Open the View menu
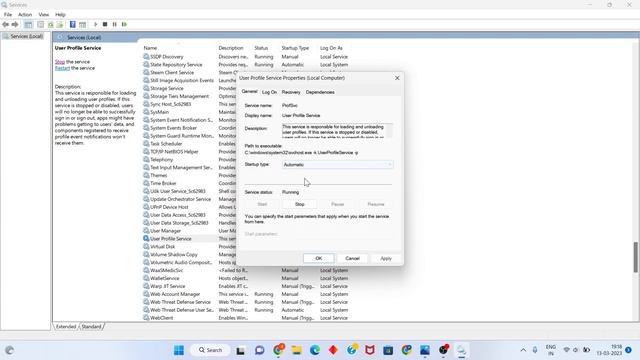 tap(44, 14)
